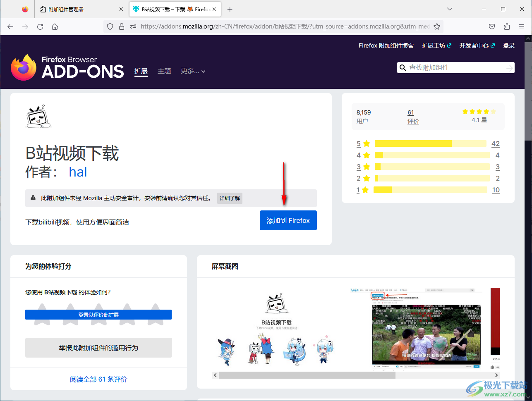
Task: Filter reviews by 4 star row
Action: [428, 155]
